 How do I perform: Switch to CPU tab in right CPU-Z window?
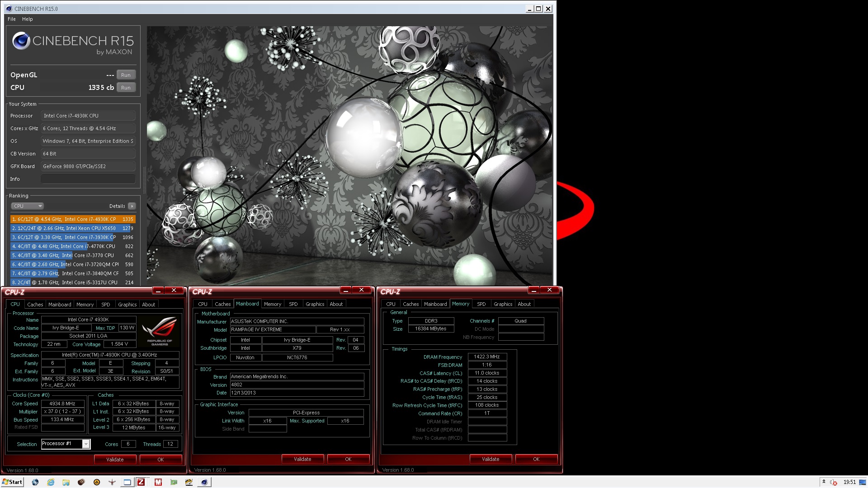pyautogui.click(x=391, y=304)
